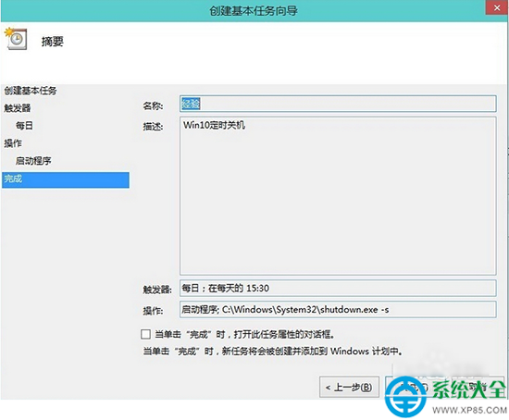
Task: Click the 描述: label
Action: coord(153,127)
